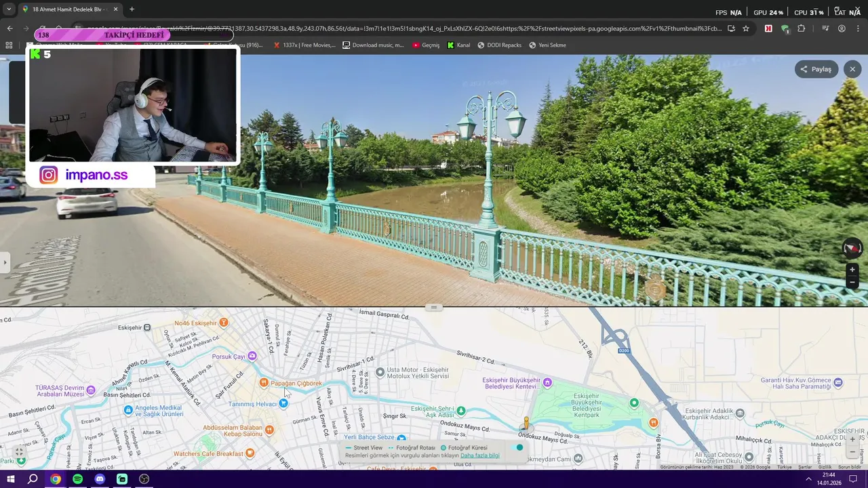Image resolution: width=868 pixels, height=488 pixels.
Task: Open the tab search dropdown arrow
Action: (x=8, y=9)
